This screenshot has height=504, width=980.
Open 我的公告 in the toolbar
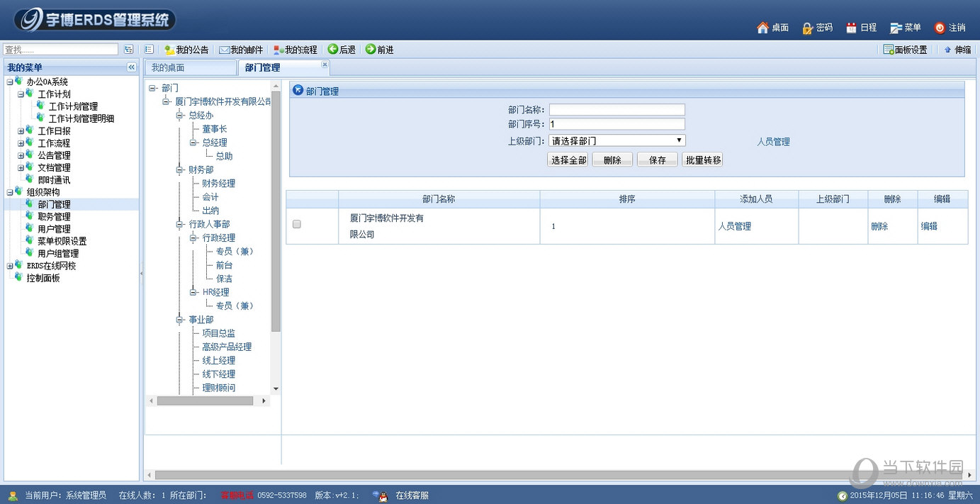[186, 50]
